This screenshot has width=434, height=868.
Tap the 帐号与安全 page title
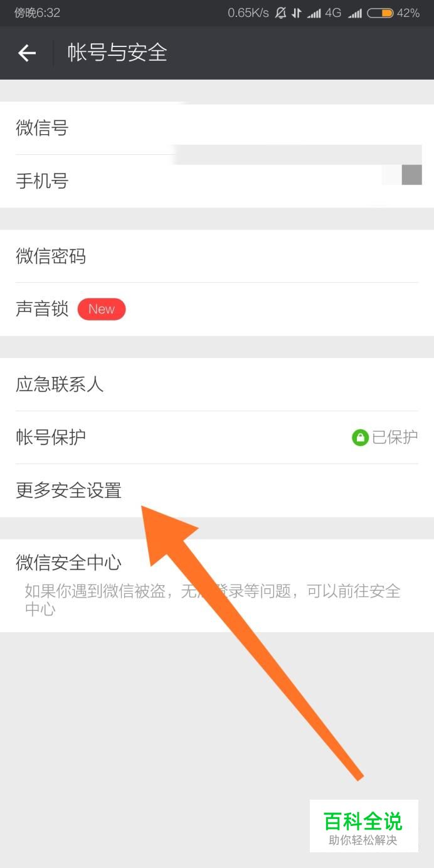tap(117, 53)
